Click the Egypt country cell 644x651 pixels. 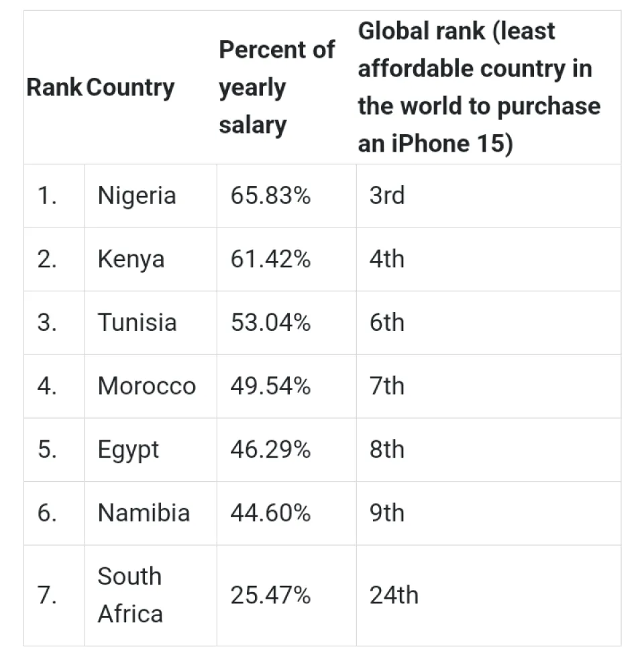[x=128, y=449]
